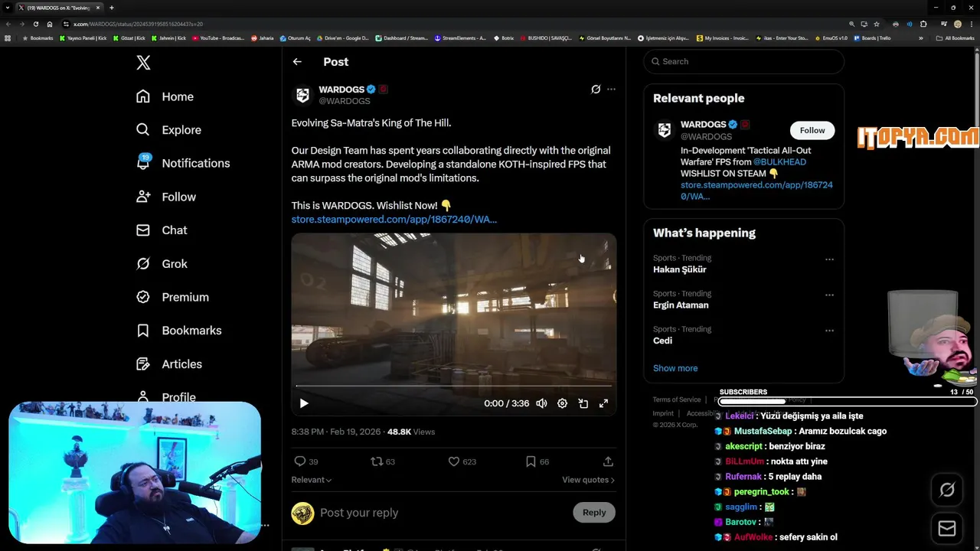Follow WARDOGS in Relevant people

[812, 130]
